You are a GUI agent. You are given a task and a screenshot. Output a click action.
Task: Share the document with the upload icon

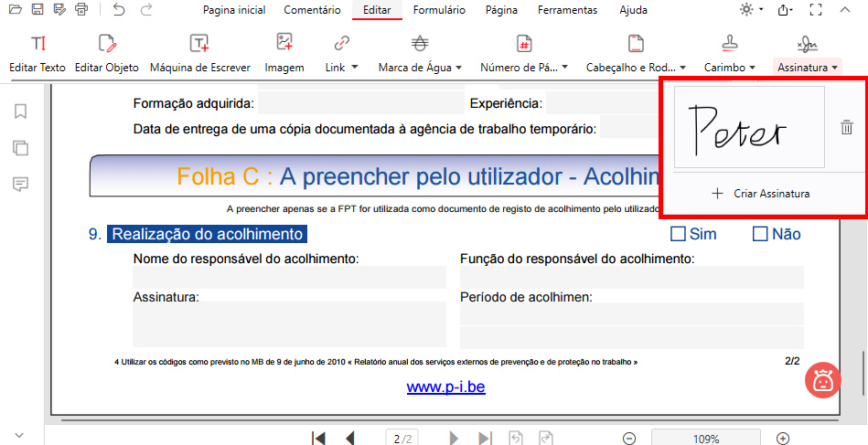tap(785, 9)
